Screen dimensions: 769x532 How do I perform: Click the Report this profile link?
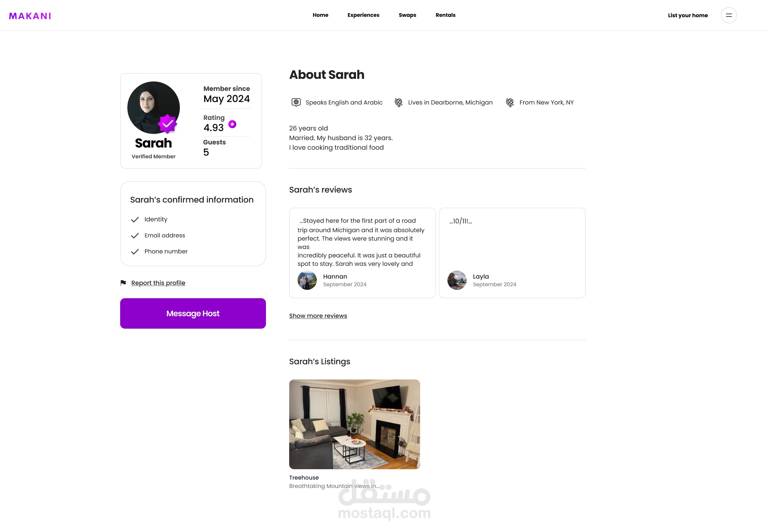click(158, 283)
